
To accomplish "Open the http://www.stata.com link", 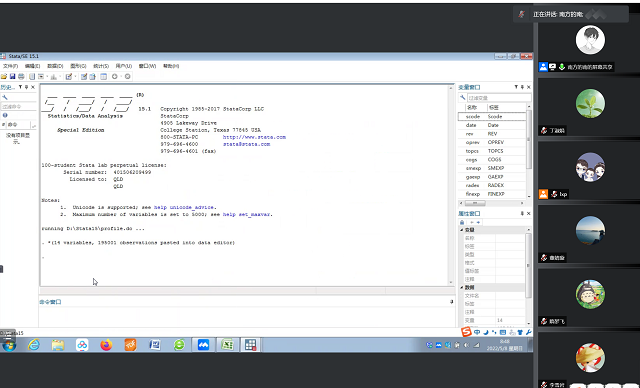I will [254, 137].
